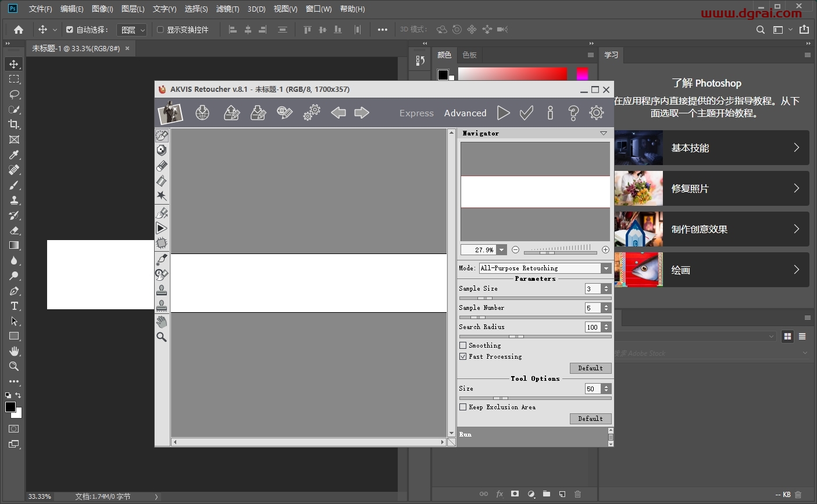Screen dimensions: 817x504
Task: Click the Run play icon in AKVIS
Action: point(504,113)
